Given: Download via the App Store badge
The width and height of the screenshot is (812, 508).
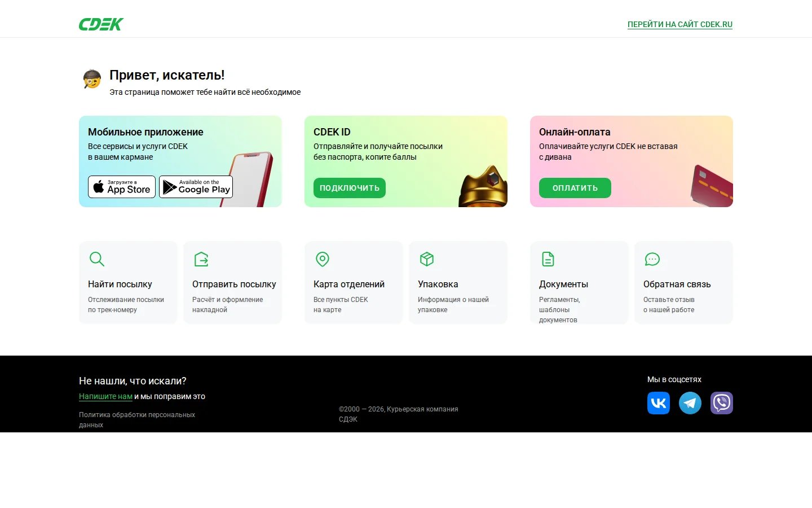Looking at the screenshot, I should point(122,187).
